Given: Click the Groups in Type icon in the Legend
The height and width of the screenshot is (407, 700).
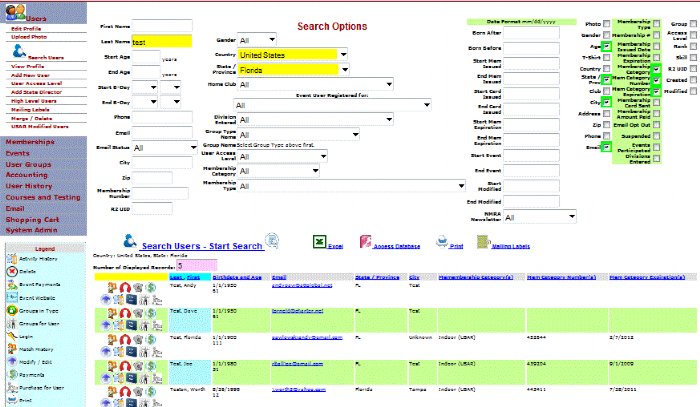Looking at the screenshot, I should 12,310.
